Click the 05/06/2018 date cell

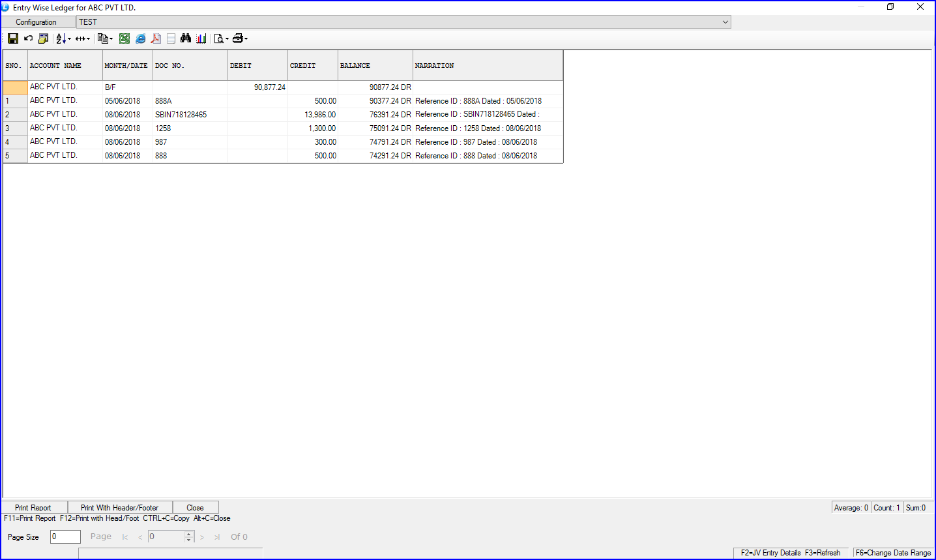pyautogui.click(x=128, y=101)
